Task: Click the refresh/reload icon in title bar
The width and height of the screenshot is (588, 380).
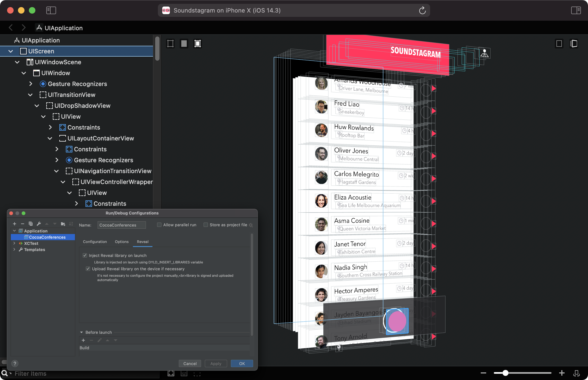Action: (422, 10)
